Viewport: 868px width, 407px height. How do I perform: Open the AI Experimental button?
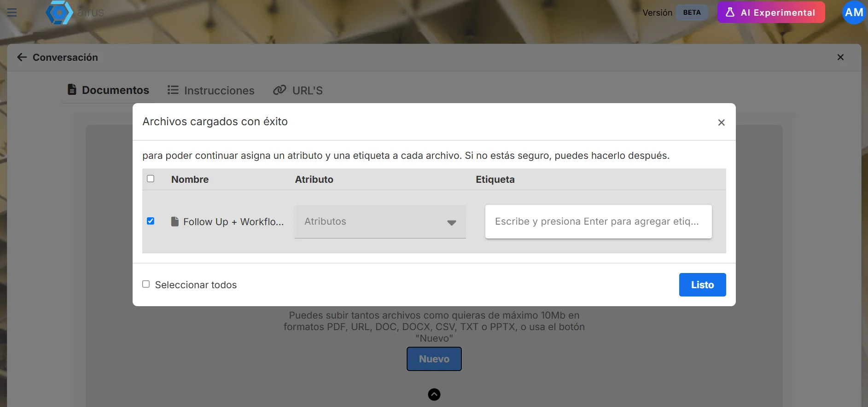[771, 12]
